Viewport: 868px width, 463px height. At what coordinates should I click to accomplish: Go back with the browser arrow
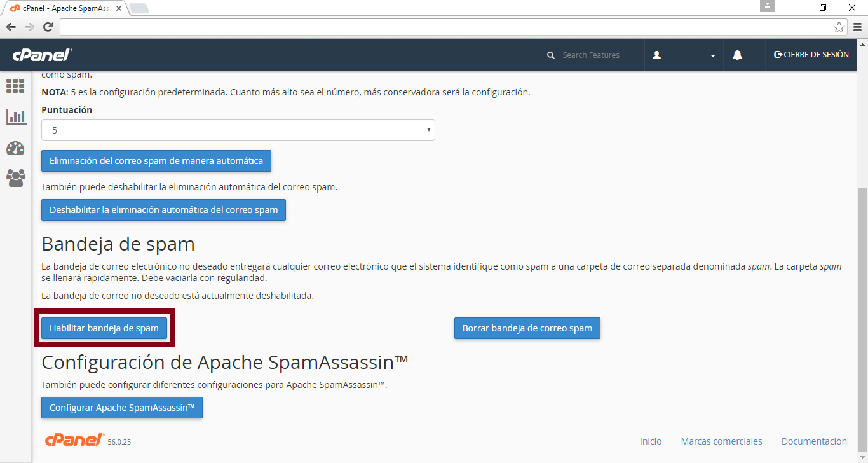coord(11,27)
